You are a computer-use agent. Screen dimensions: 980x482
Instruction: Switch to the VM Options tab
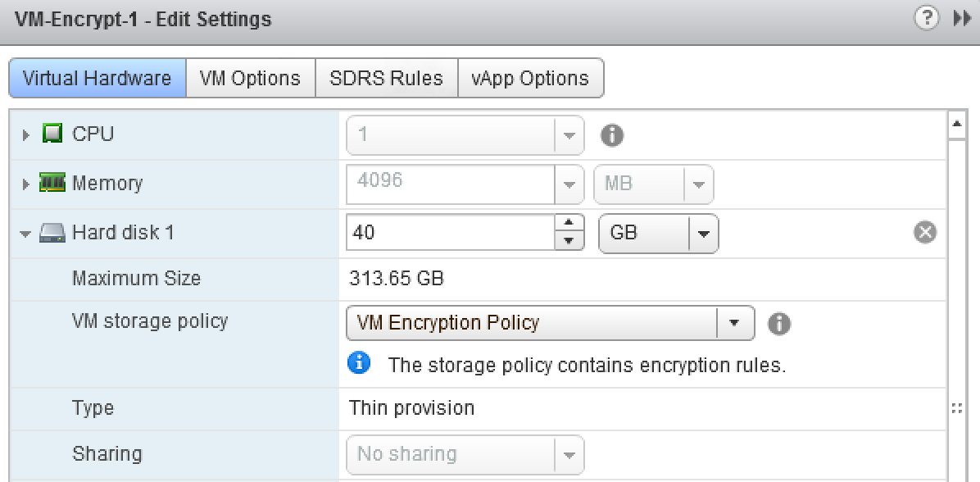pyautogui.click(x=251, y=78)
